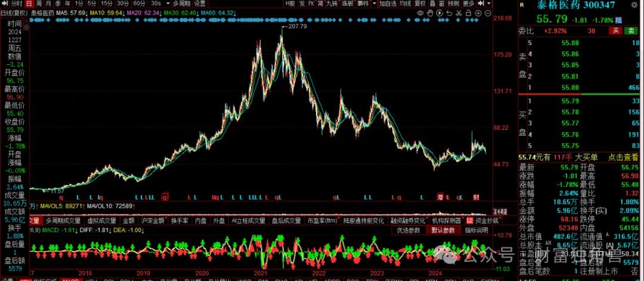
Task: Click the PK compare button
Action: click(311, 4)
